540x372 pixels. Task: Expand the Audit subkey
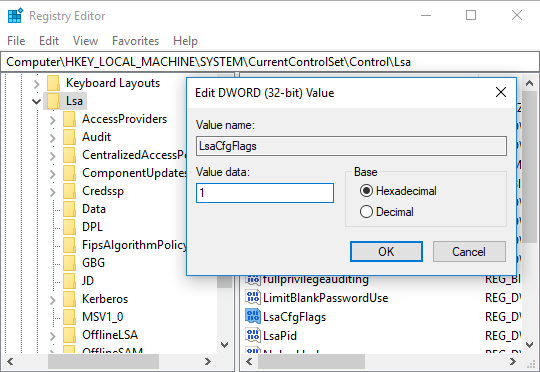click(52, 137)
